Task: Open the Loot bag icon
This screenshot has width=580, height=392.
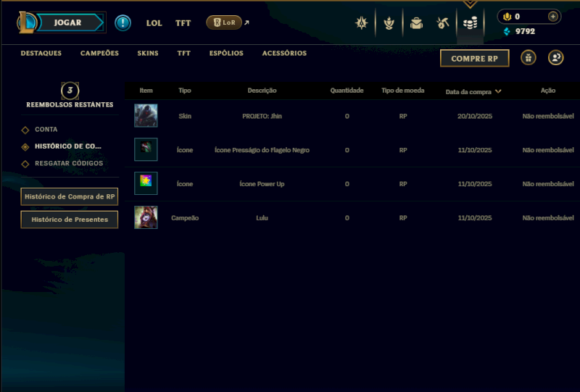Action: coord(416,23)
